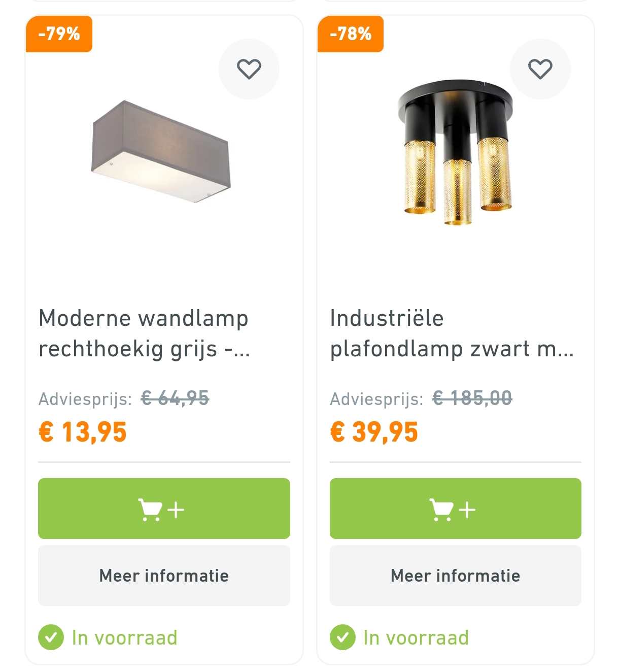The image size is (619, 672).
Task: Open 'Meer informatie' for the Industriële plafondlamp
Action: (455, 576)
